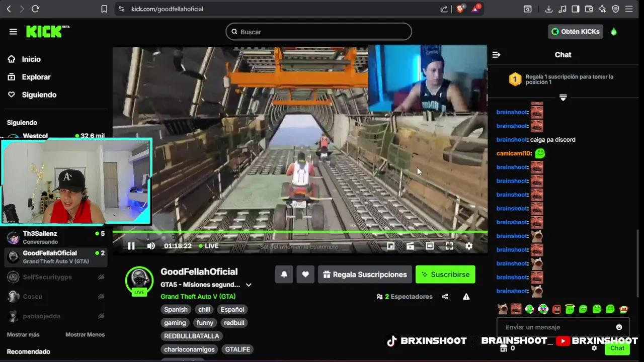Open Coscu channel in sidebar
The width and height of the screenshot is (644, 362).
click(x=56, y=297)
